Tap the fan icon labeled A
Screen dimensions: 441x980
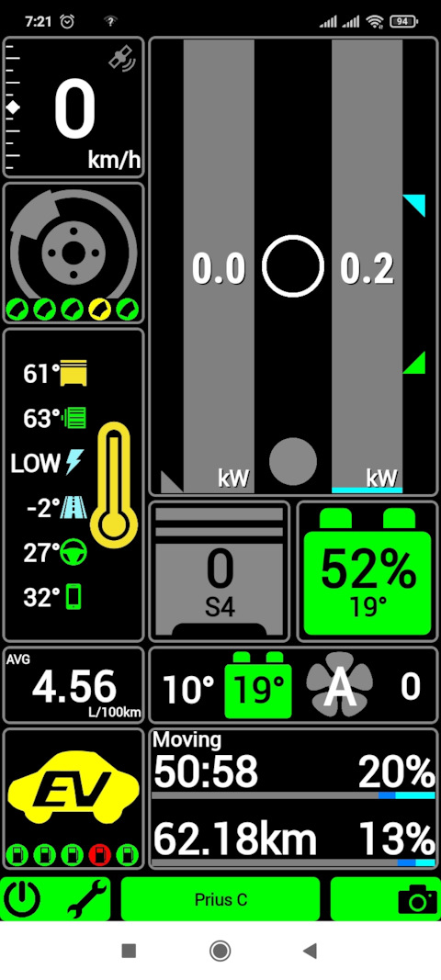[340, 684]
